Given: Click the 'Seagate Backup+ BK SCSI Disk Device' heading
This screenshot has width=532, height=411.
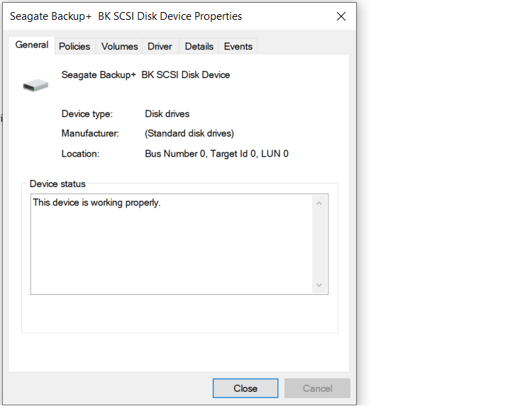Looking at the screenshot, I should [x=145, y=75].
